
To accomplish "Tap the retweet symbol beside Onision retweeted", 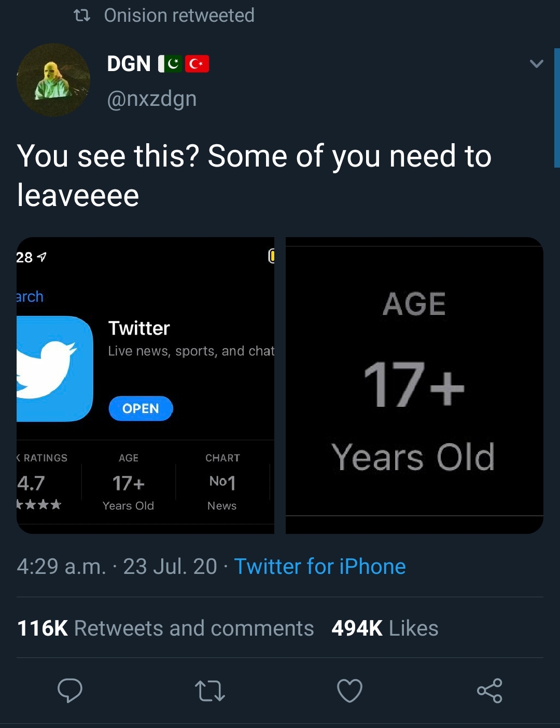I will click(x=82, y=16).
